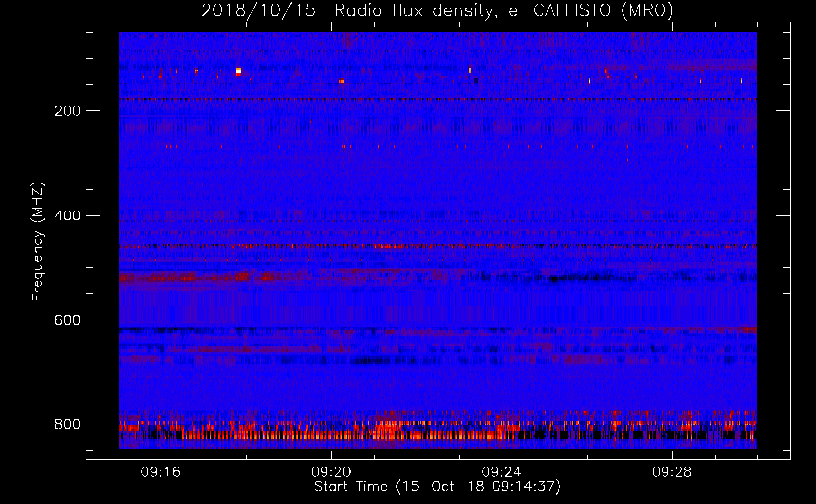Click the 200 frequency tick label
The width and height of the screenshot is (816, 504).
pos(68,111)
